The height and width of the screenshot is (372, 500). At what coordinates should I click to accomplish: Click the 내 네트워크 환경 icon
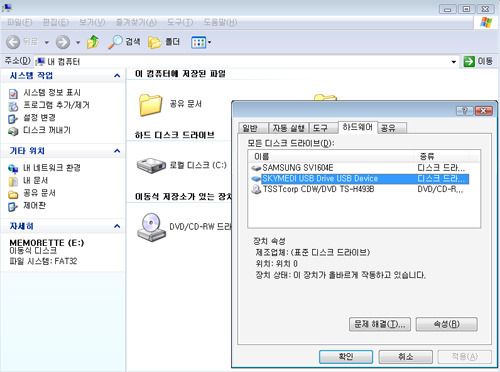[13, 169]
